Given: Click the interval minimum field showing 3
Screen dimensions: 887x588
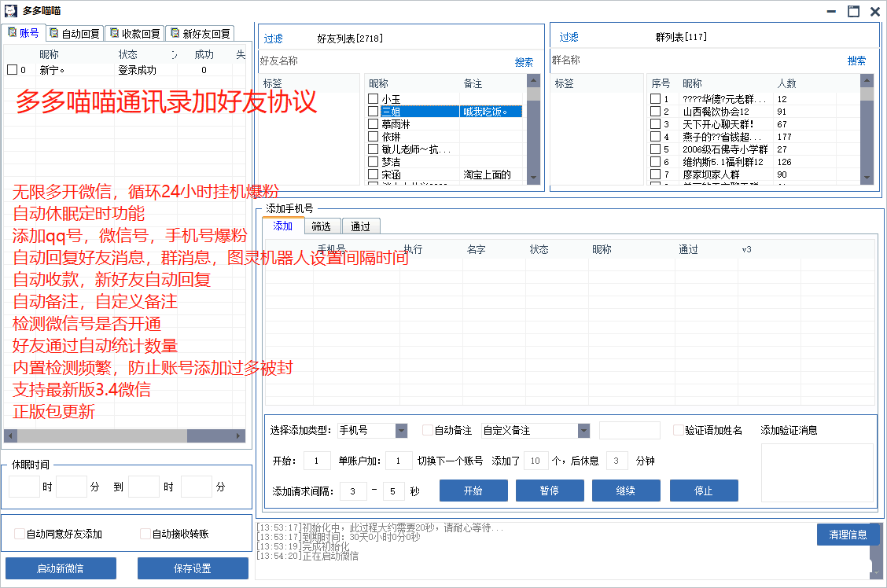Looking at the screenshot, I should point(352,491).
